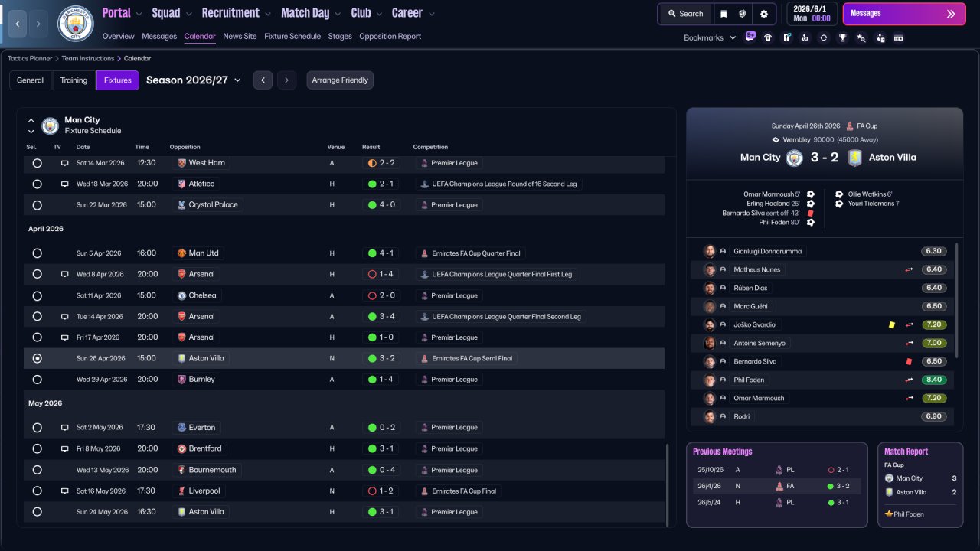
Task: Open the Season 2026/27 dropdown
Action: (x=194, y=80)
